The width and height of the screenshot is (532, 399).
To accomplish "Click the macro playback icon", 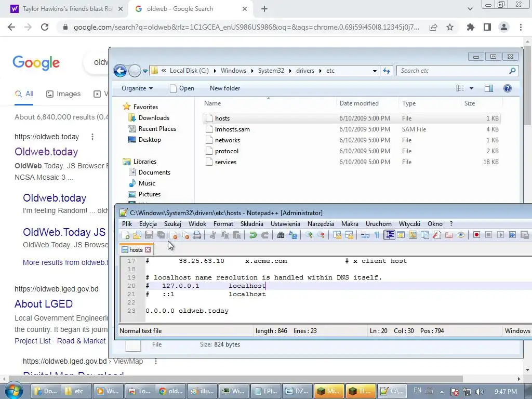I will pos(500,235).
